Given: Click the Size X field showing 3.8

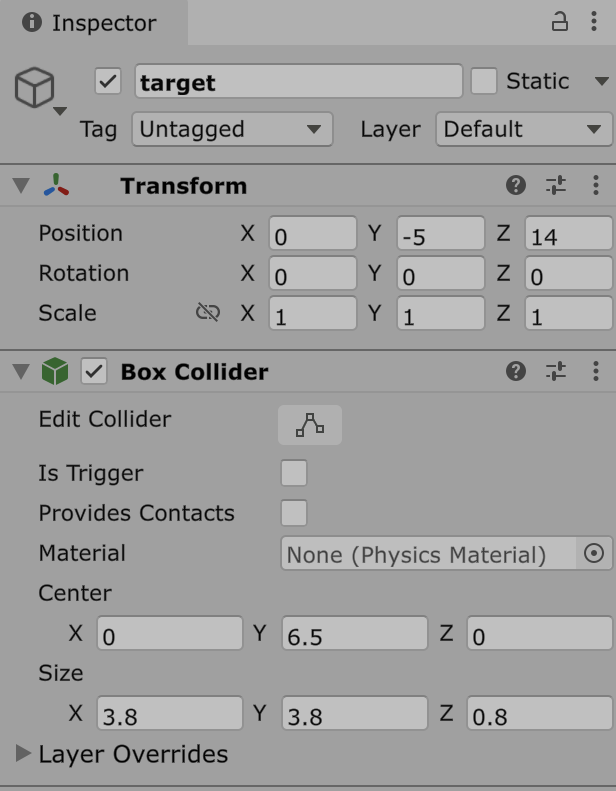Looking at the screenshot, I should [170, 713].
